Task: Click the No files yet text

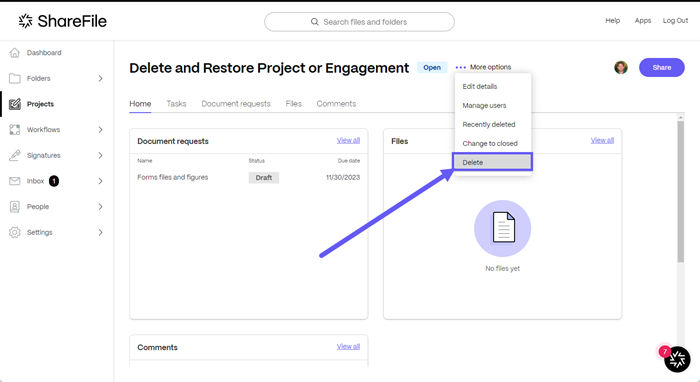Action: (503, 269)
